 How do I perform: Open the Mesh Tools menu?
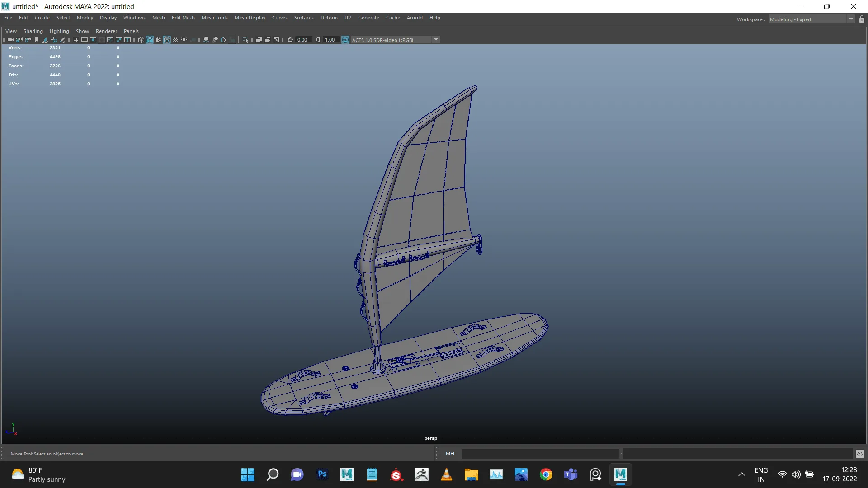click(214, 18)
